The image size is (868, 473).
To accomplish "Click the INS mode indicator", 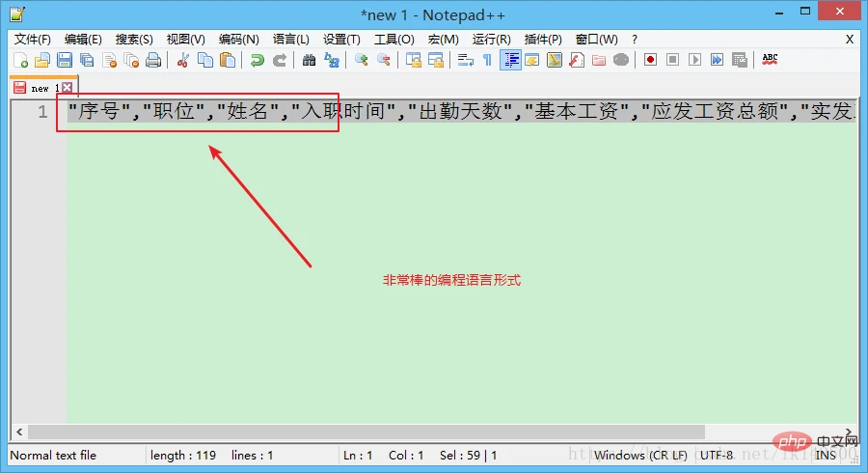I will (826, 456).
